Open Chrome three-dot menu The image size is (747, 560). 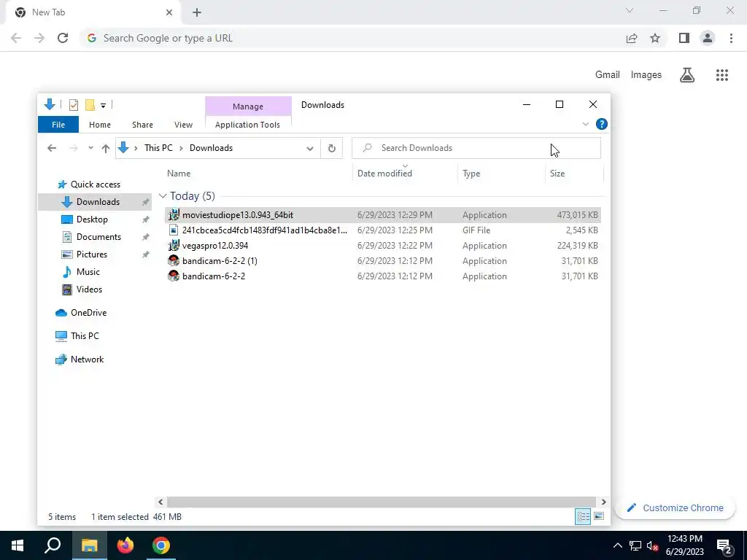(731, 38)
